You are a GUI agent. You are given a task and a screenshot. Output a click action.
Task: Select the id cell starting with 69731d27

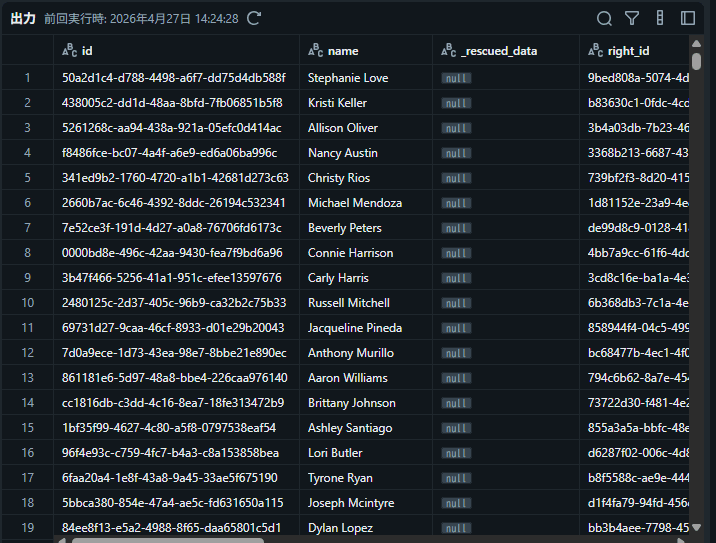pyautogui.click(x=176, y=327)
